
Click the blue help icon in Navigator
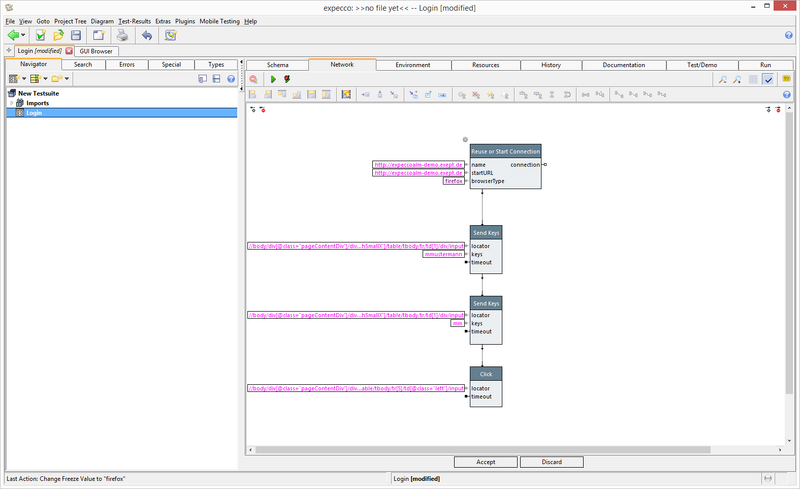tap(231, 78)
